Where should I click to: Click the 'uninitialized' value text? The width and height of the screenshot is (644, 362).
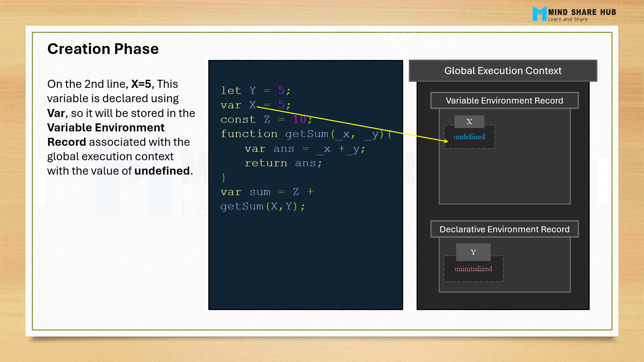coord(473,269)
